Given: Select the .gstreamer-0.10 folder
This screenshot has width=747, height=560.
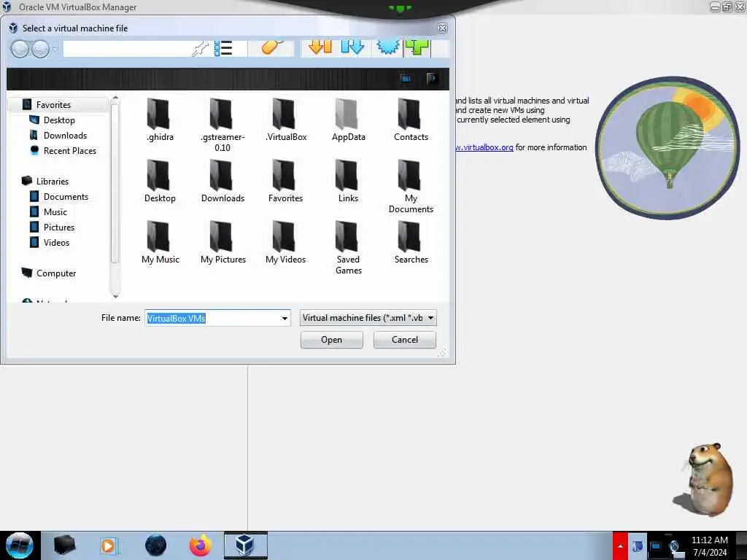Looking at the screenshot, I should pyautogui.click(x=222, y=125).
